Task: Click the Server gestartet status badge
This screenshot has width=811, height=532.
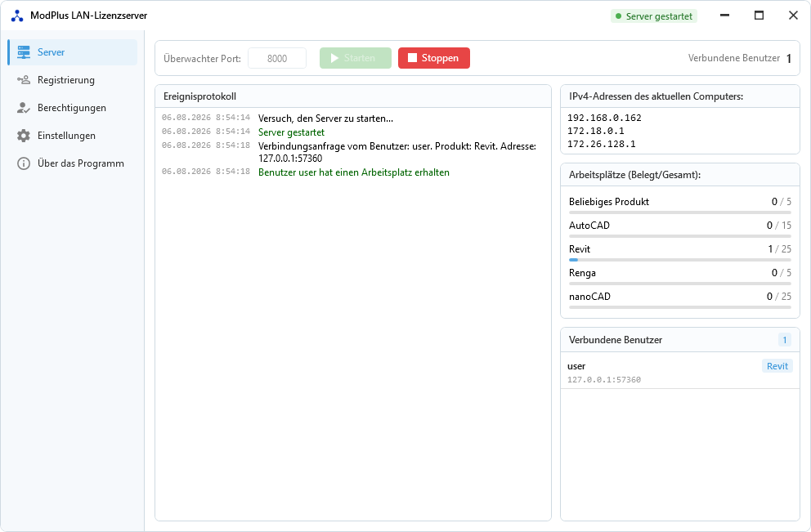Action: click(654, 16)
